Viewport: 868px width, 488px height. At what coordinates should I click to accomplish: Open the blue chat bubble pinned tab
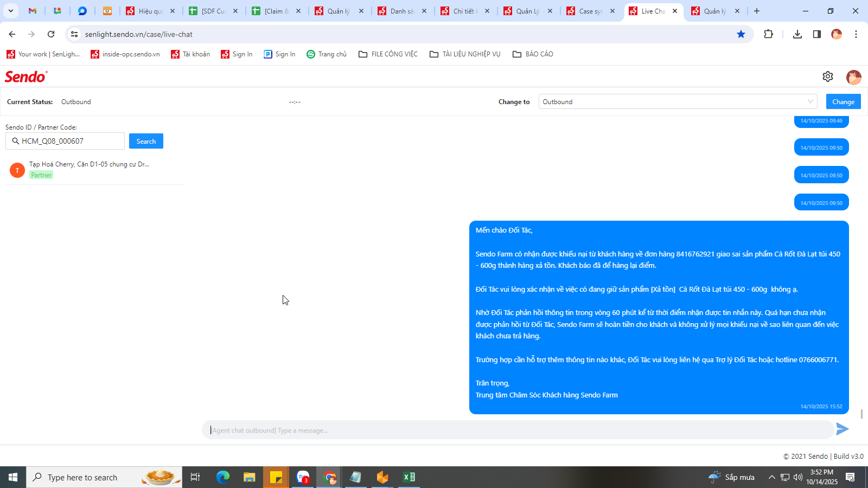click(x=82, y=11)
